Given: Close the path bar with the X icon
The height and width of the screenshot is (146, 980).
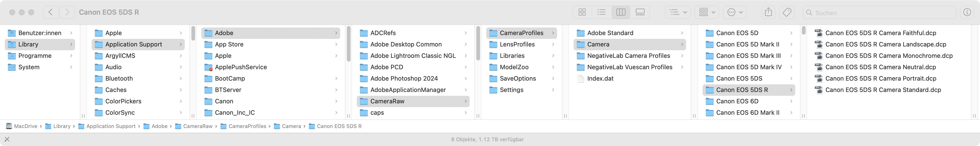Looking at the screenshot, I should [7, 139].
